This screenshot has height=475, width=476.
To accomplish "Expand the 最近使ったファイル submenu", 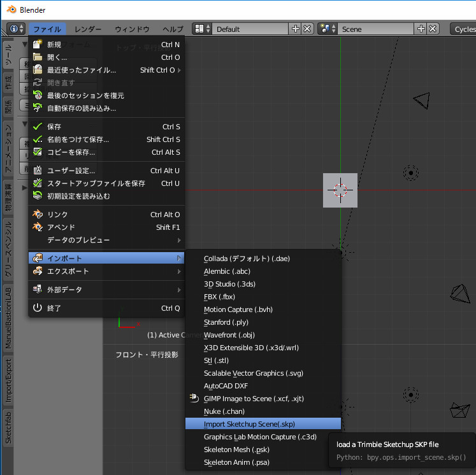I will point(106,70).
